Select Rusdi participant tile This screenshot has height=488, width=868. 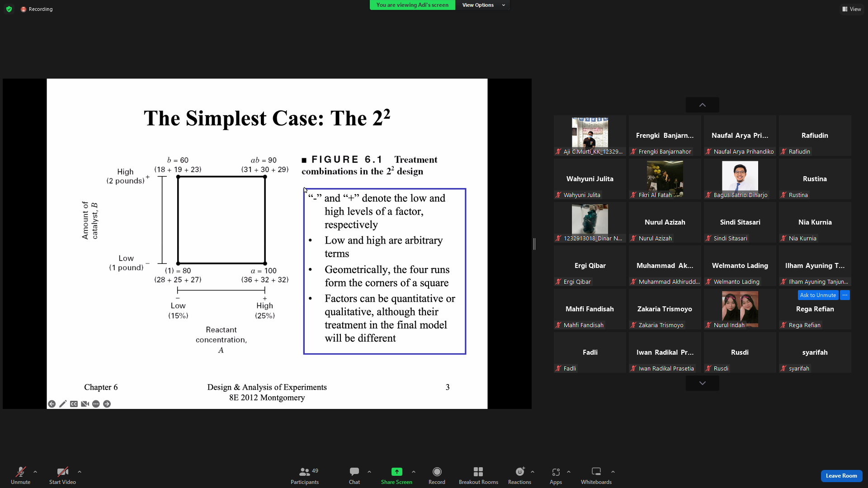point(740,352)
